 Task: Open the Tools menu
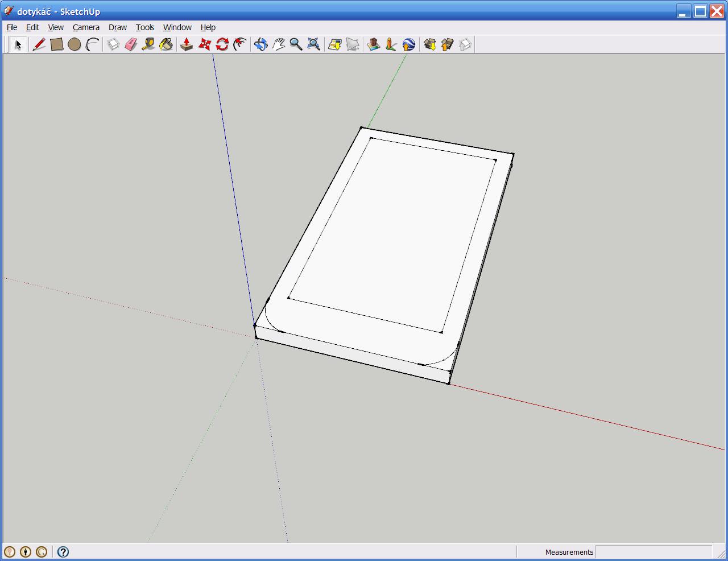pyautogui.click(x=144, y=27)
